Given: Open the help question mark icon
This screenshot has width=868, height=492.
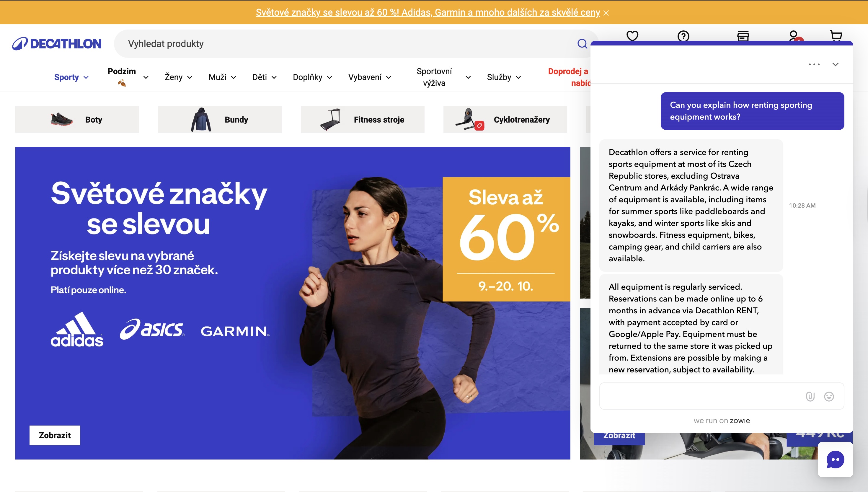Looking at the screenshot, I should coord(683,35).
